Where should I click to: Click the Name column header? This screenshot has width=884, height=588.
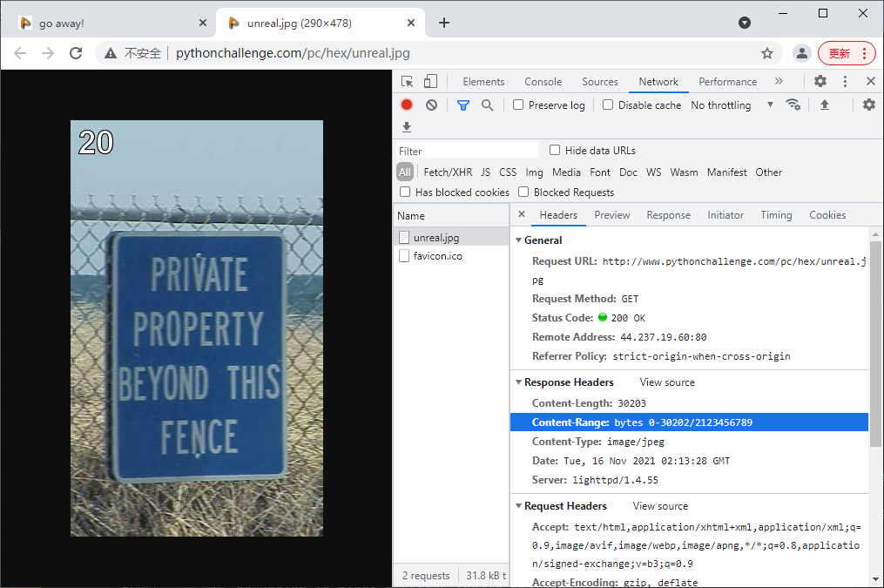click(x=451, y=215)
